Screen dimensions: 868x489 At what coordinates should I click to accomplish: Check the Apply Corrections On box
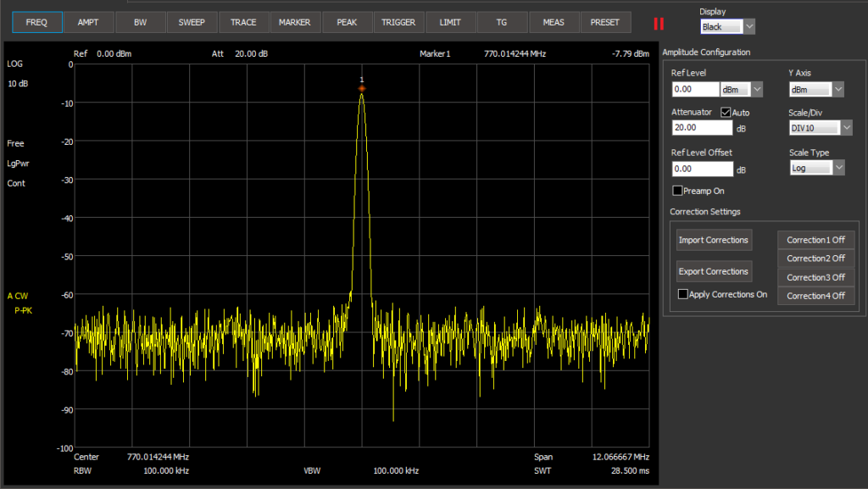click(x=683, y=294)
